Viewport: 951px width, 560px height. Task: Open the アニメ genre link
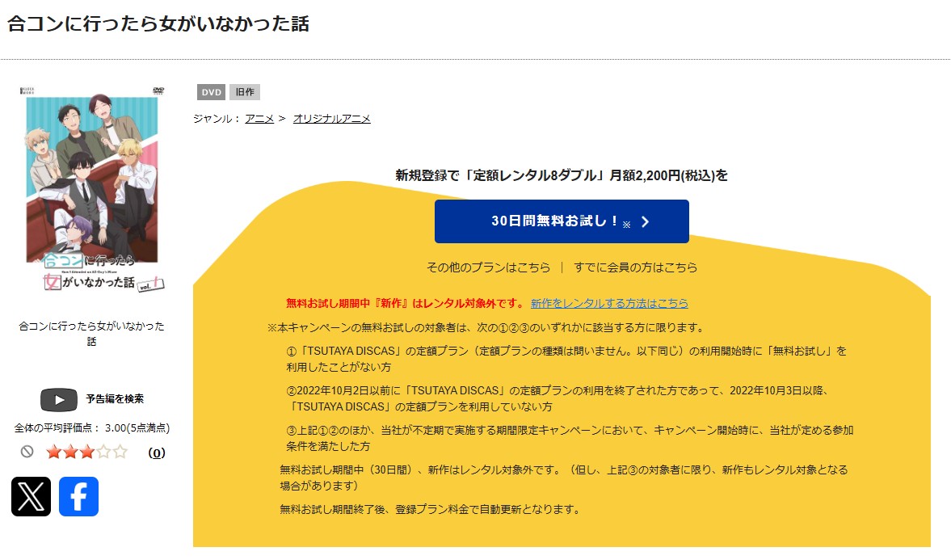point(259,119)
